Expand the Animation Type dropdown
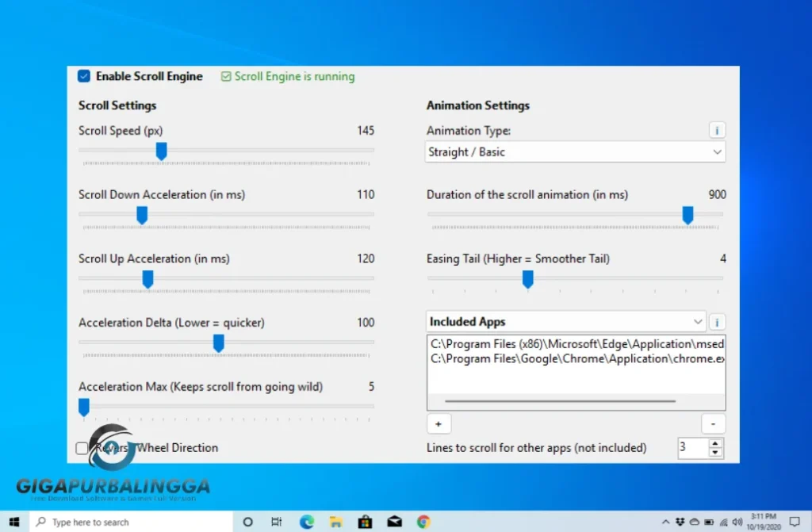 coord(575,151)
